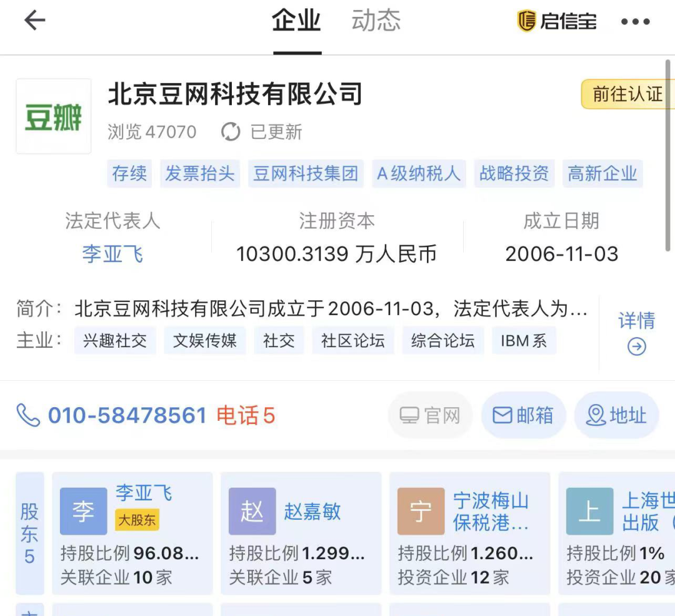The image size is (675, 616).
Task: Click the 前往认证 button
Action: (627, 94)
